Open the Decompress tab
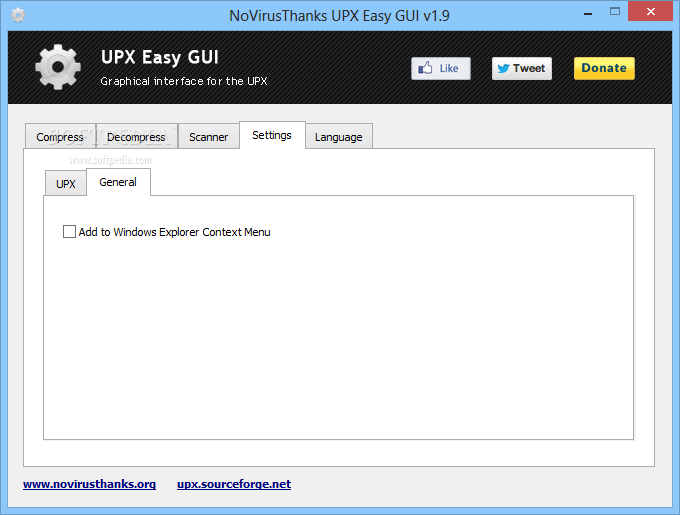This screenshot has width=680, height=515. 136,137
